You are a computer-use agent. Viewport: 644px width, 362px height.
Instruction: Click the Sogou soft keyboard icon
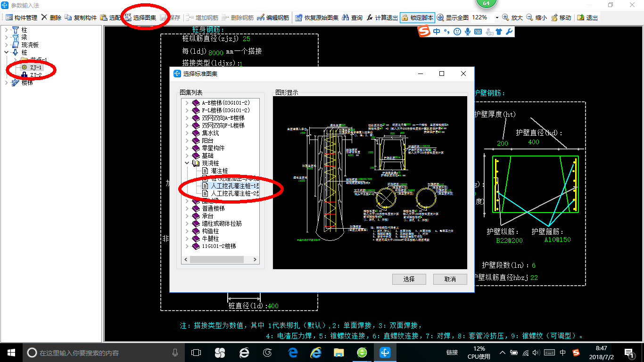[478, 32]
